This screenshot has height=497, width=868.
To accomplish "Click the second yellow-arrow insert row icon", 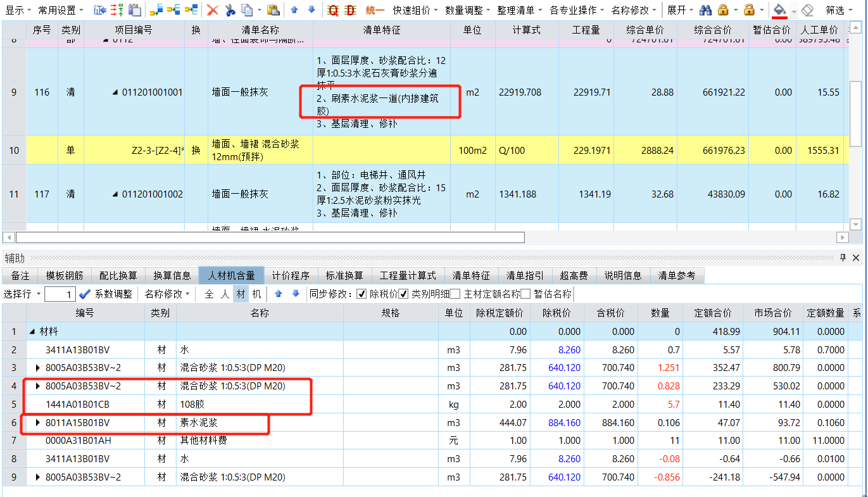I will (x=173, y=9).
